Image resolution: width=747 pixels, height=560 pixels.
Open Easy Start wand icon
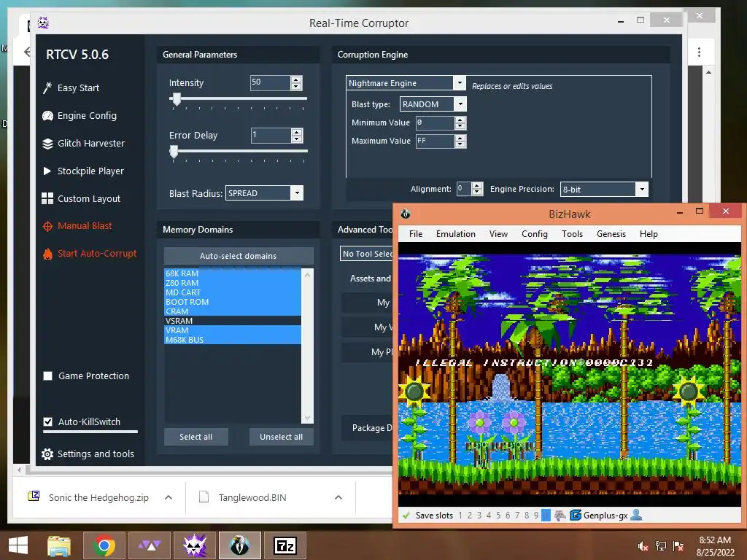pos(47,87)
